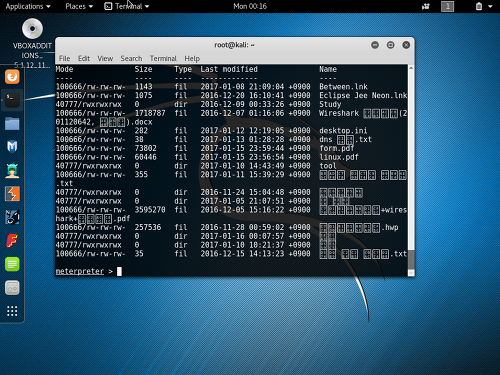The width and height of the screenshot is (500, 375).
Task: Click the underlined meterpreter prompt text
Action: 80,271
